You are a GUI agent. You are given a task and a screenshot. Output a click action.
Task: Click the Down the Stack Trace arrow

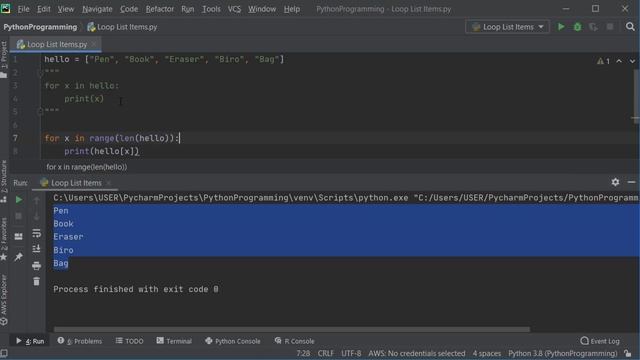[x=36, y=216]
